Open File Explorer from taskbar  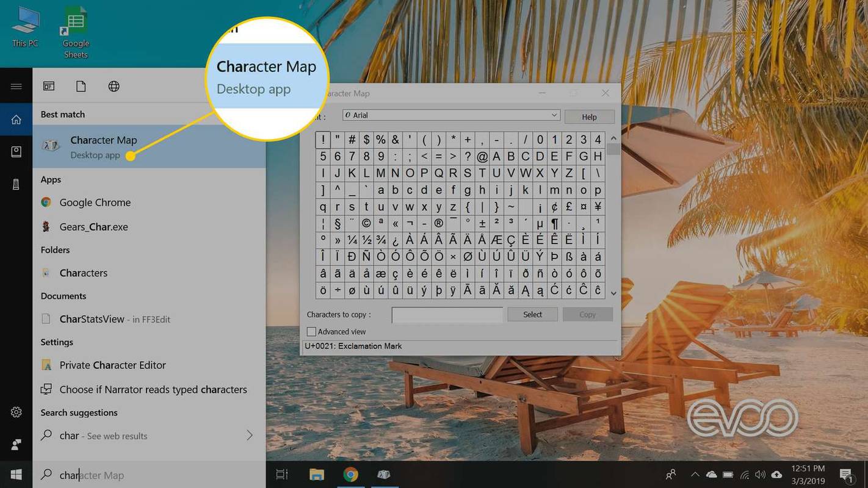tap(316, 475)
